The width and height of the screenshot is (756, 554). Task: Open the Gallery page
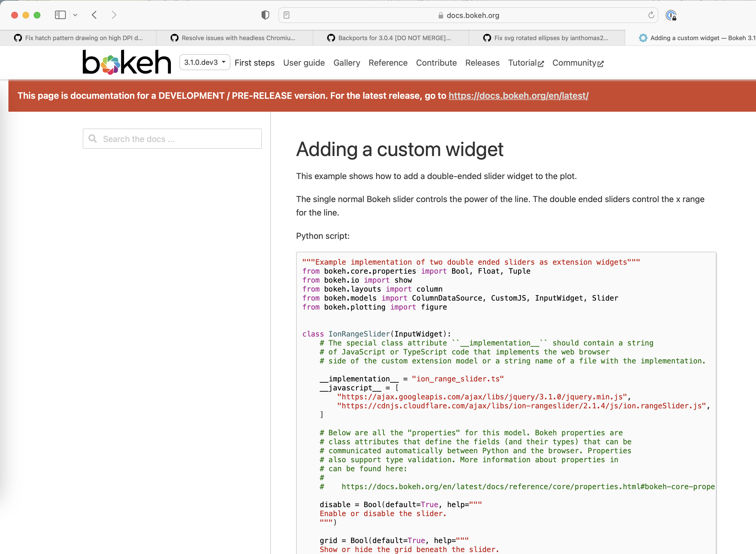pyautogui.click(x=347, y=63)
